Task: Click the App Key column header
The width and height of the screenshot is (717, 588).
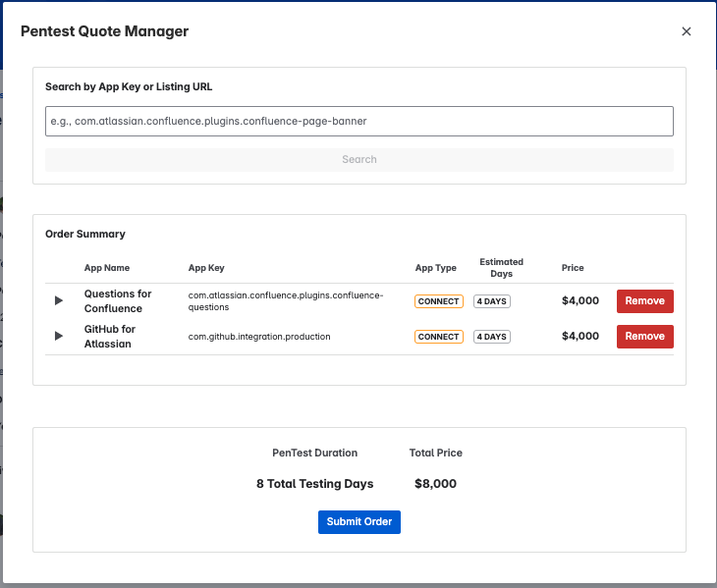Action: pos(206,268)
